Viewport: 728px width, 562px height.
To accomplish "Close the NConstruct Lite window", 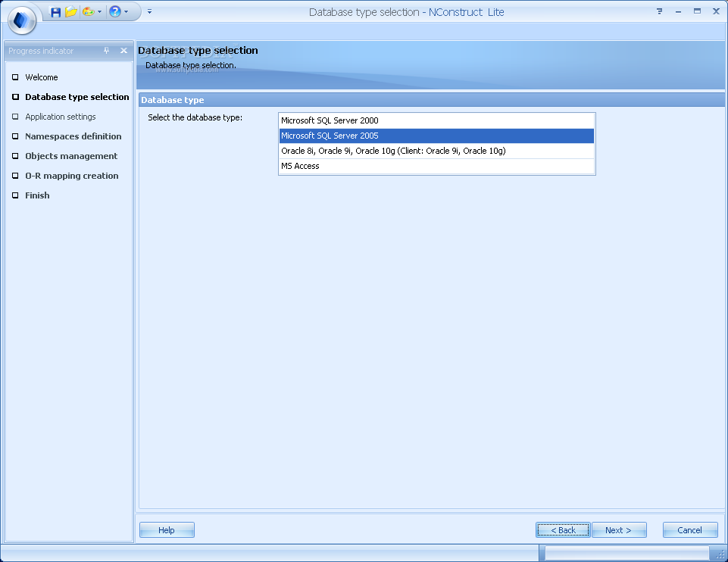I will click(716, 11).
